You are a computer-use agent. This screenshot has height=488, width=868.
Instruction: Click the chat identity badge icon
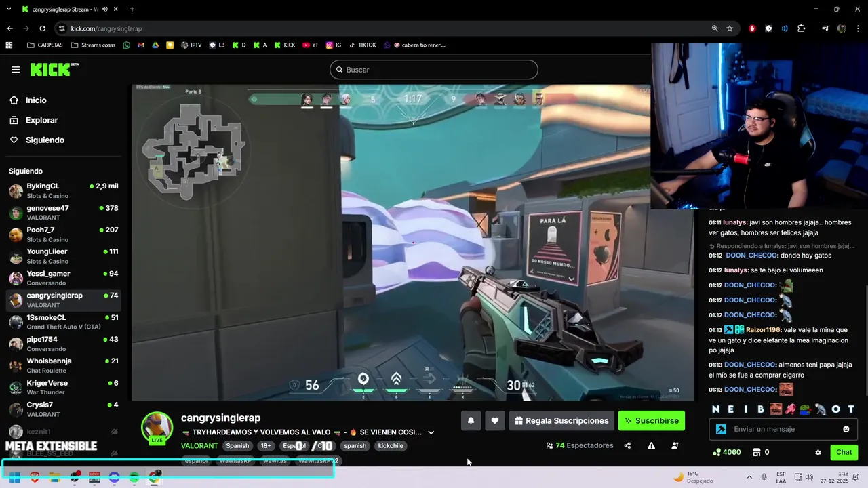721,429
